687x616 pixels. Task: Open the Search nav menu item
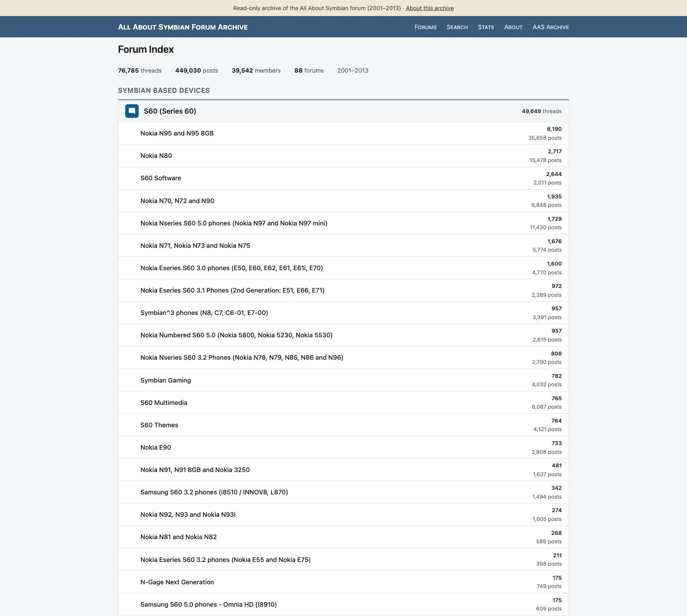tap(457, 27)
